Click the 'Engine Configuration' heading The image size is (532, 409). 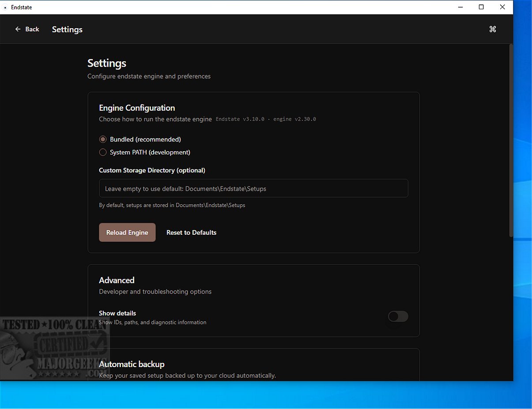pos(137,108)
